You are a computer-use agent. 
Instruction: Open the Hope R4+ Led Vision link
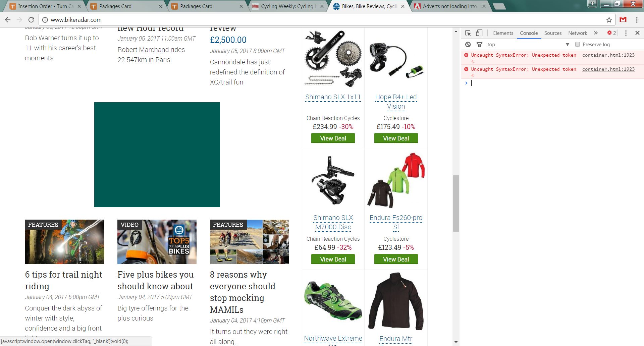[396, 102]
